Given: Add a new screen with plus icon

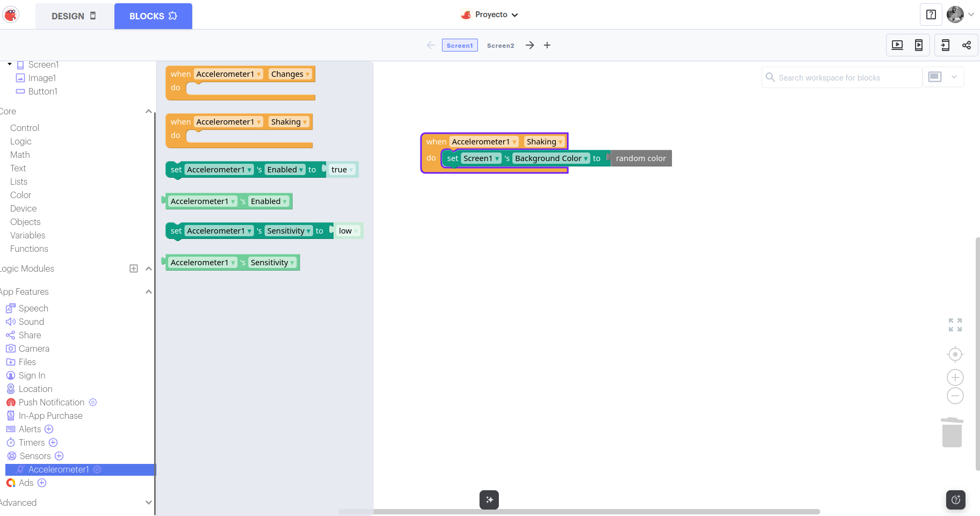Looking at the screenshot, I should point(547,46).
